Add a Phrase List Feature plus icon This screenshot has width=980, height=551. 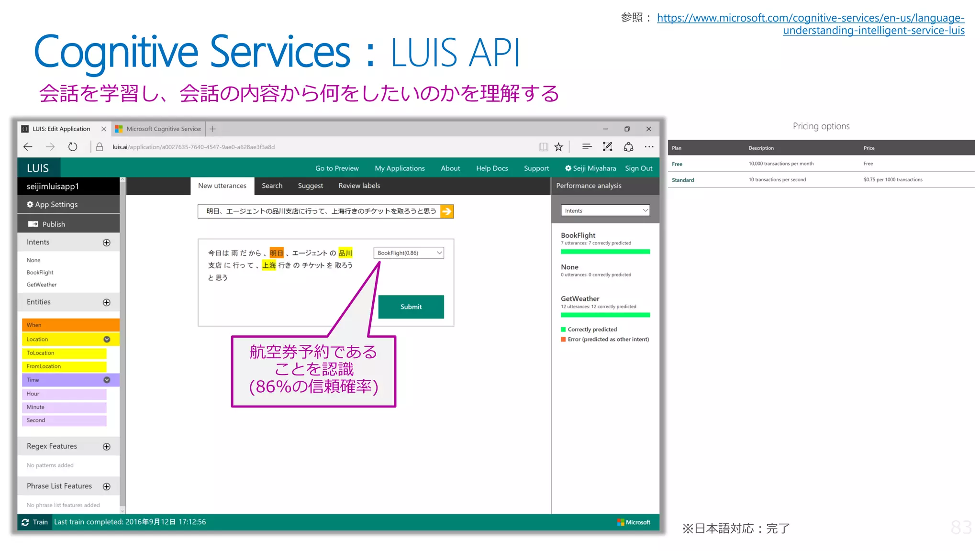tap(107, 486)
